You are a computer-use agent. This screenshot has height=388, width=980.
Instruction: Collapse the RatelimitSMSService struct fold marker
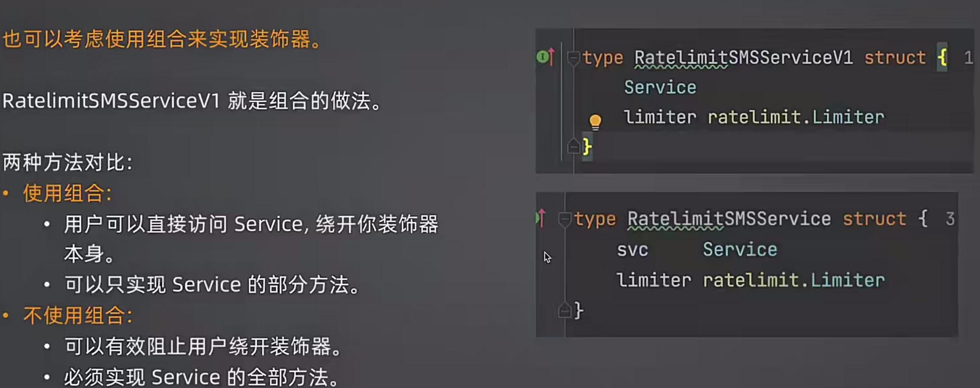[x=564, y=219]
